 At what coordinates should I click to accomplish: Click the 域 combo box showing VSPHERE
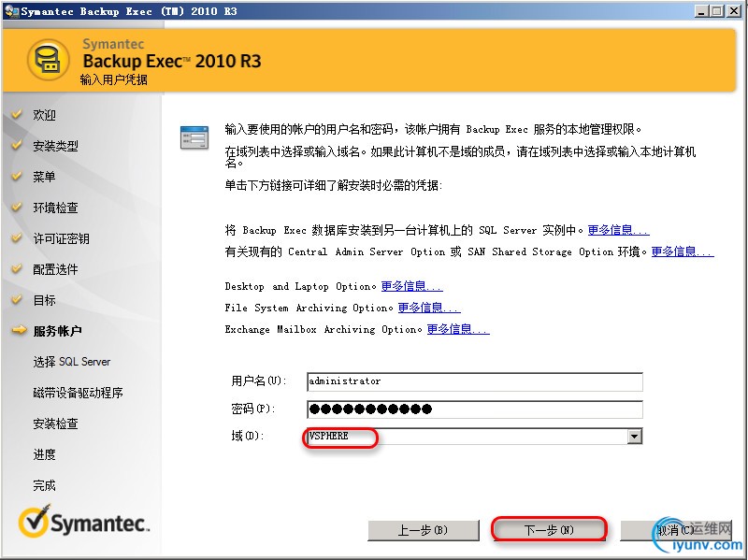474,436
